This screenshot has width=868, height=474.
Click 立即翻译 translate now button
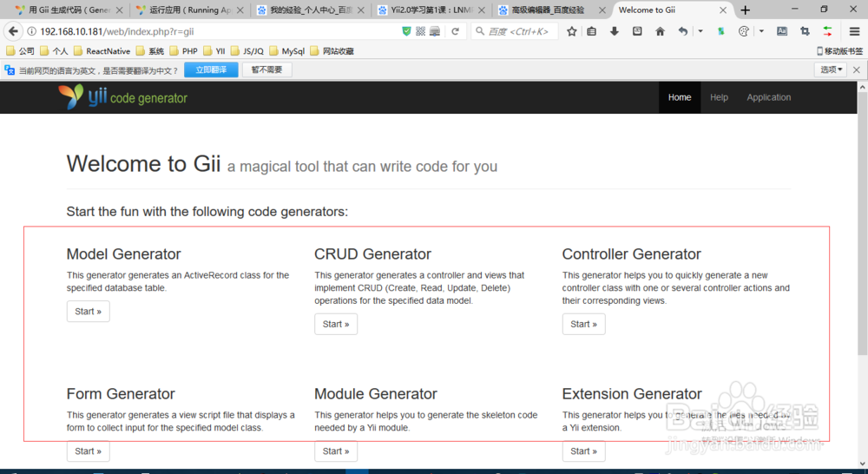[x=211, y=69]
